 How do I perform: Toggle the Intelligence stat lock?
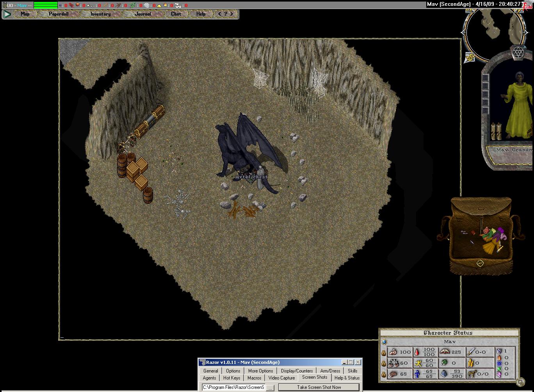[x=383, y=374]
